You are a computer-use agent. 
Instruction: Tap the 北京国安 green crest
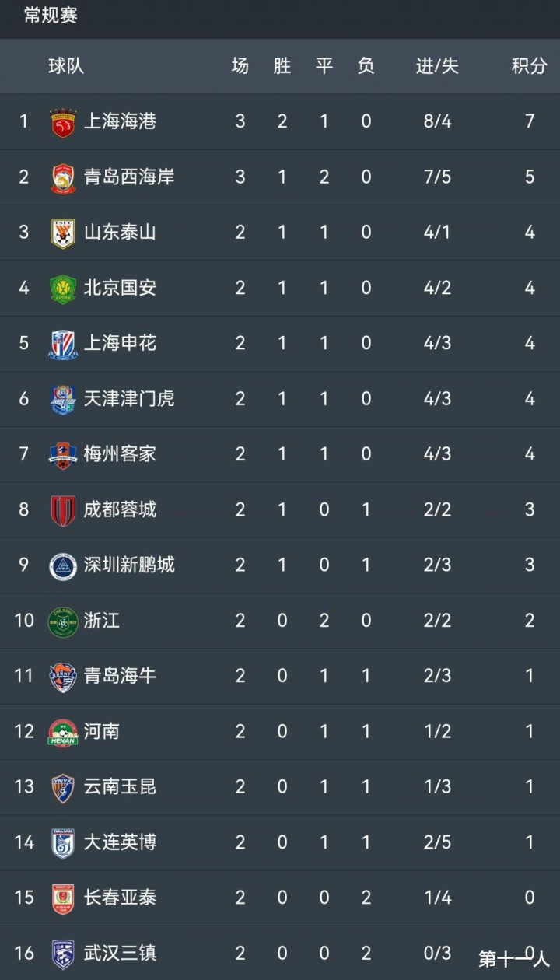[63, 289]
